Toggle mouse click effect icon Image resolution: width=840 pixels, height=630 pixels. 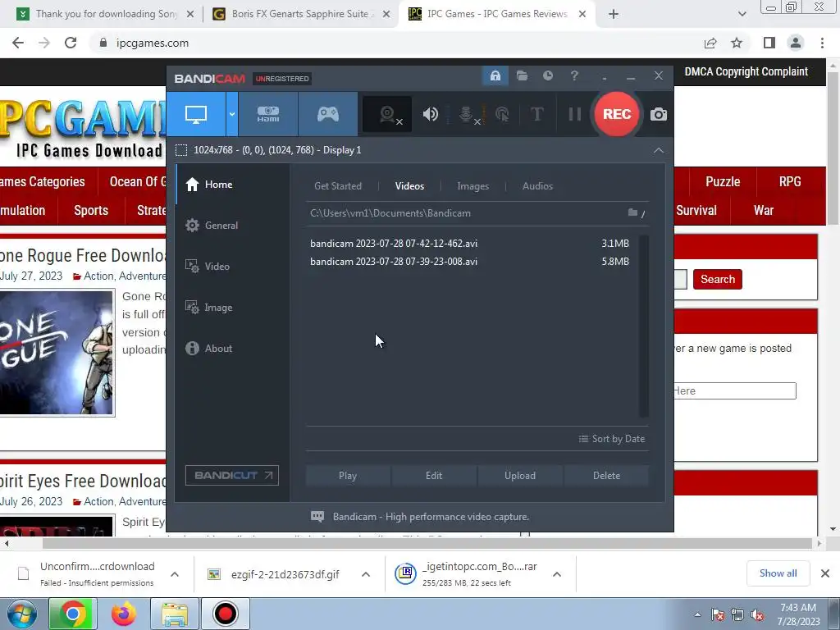pyautogui.click(x=502, y=114)
